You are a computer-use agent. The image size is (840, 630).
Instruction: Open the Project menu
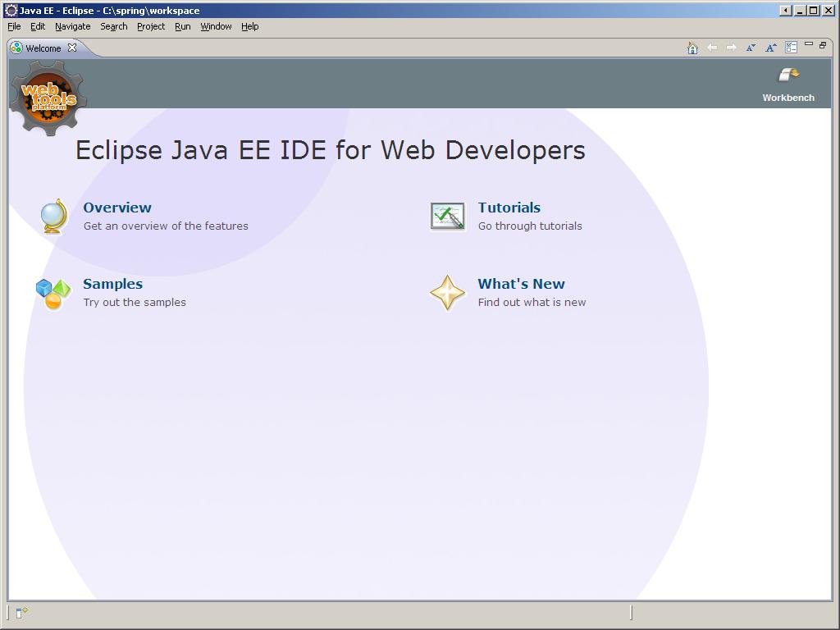click(x=151, y=26)
